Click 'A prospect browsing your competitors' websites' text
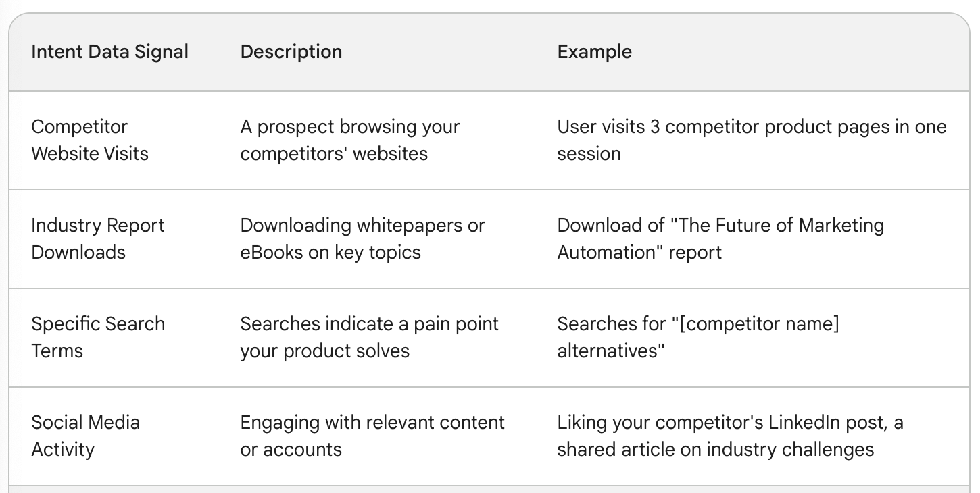The width and height of the screenshot is (980, 493). click(350, 140)
